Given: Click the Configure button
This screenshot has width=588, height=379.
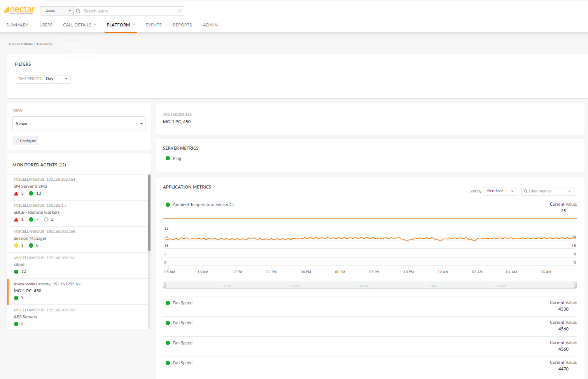Looking at the screenshot, I should (x=26, y=141).
